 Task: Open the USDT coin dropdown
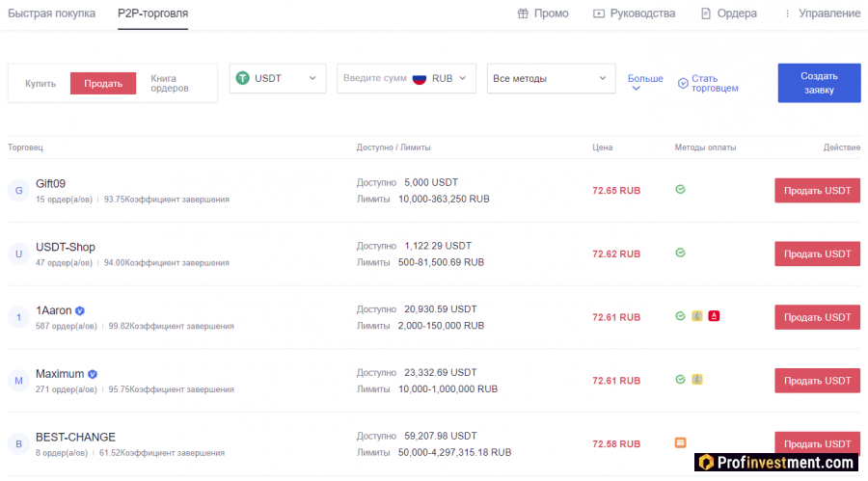click(278, 78)
